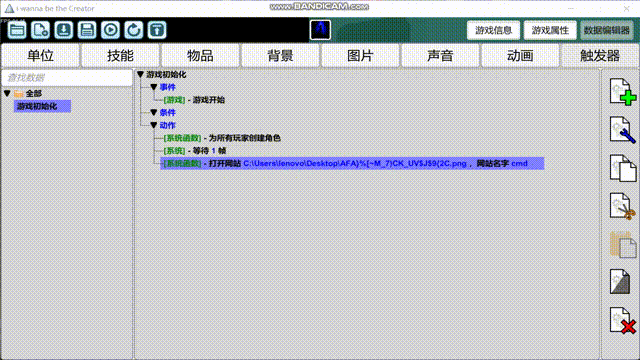Edit trigger using the wrench page icon
Image resolution: width=640 pixels, height=360 pixels.
(x=623, y=130)
